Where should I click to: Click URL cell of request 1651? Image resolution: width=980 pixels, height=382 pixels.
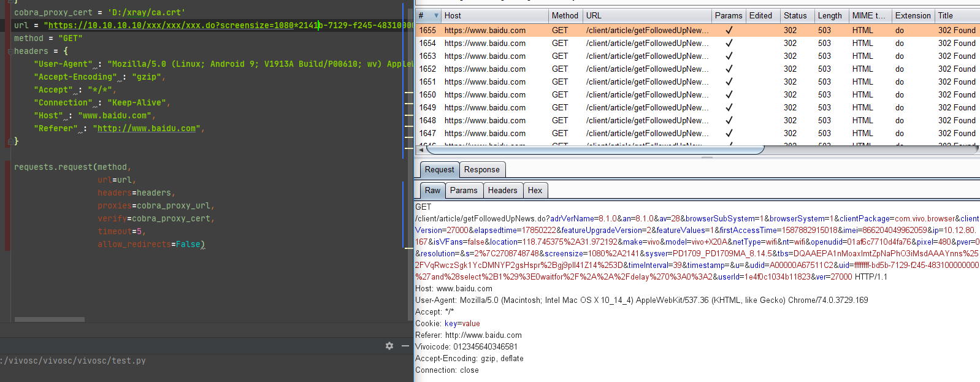click(x=647, y=82)
